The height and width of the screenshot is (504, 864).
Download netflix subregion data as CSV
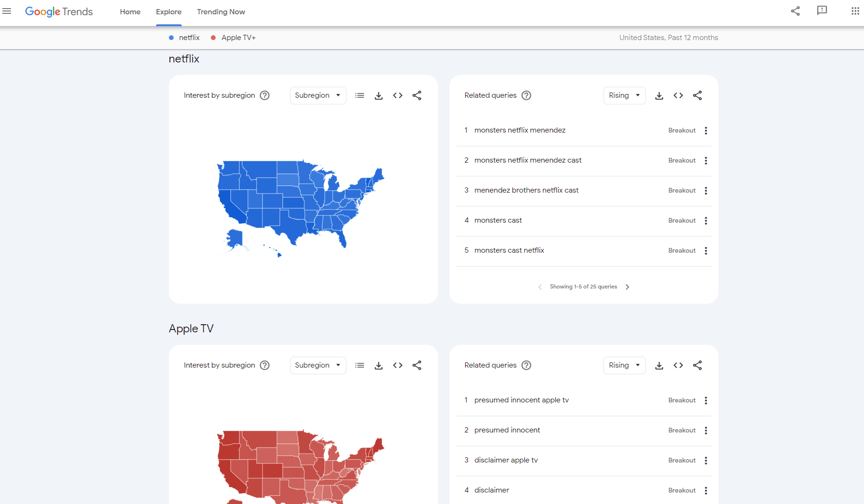(379, 95)
